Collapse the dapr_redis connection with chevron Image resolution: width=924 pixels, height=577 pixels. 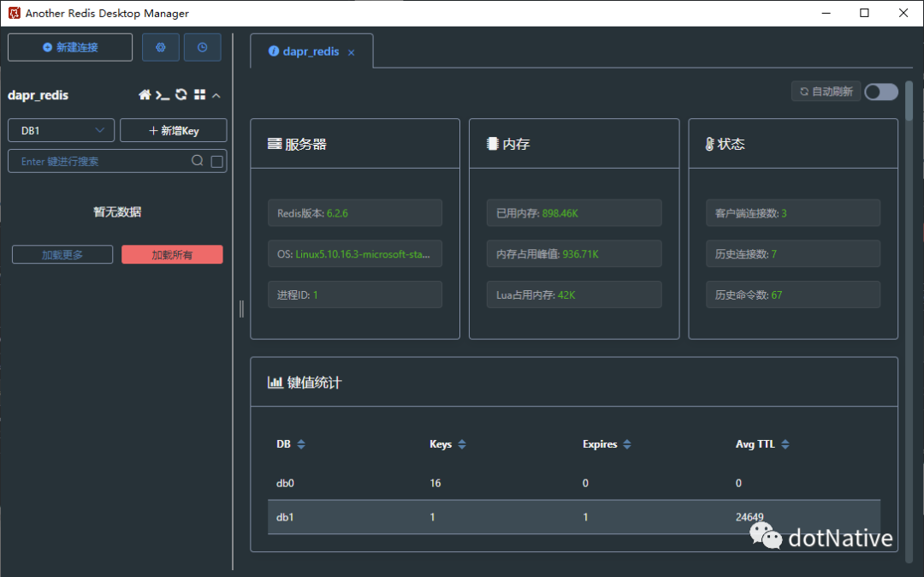point(216,95)
